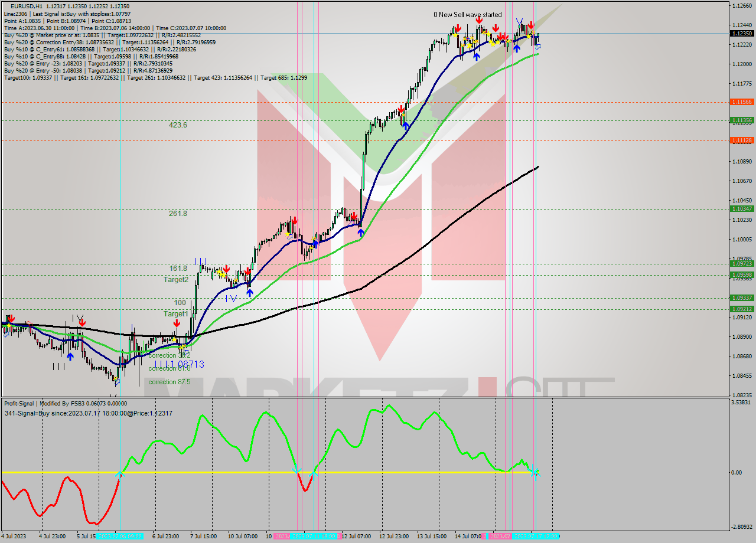Select the red sell arrow at the chart's far left
The width and height of the screenshot is (756, 543).
point(11,318)
